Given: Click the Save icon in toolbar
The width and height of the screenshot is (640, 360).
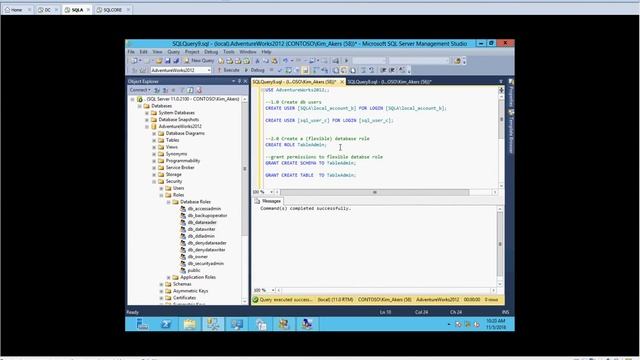Looking at the screenshot, I should pyautogui.click(x=167, y=61).
